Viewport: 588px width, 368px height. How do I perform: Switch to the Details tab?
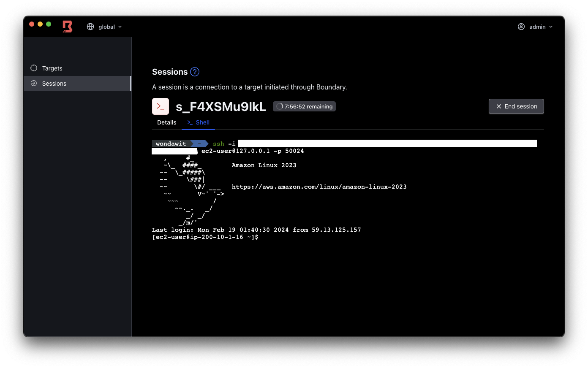click(167, 122)
